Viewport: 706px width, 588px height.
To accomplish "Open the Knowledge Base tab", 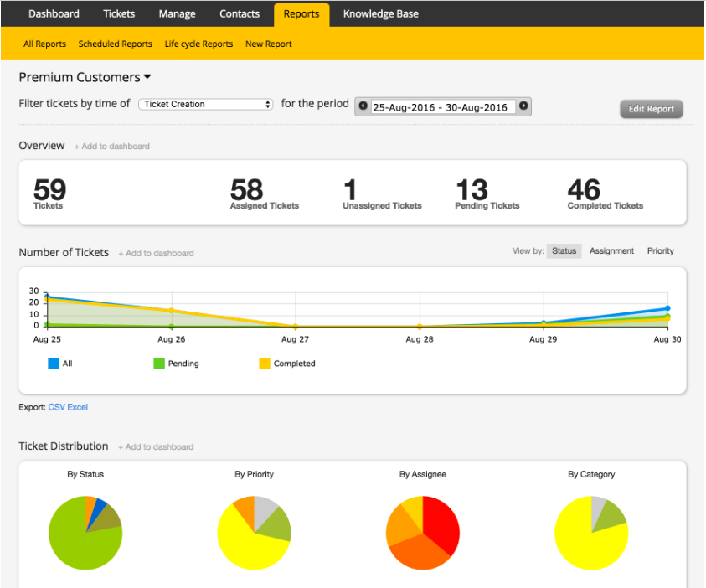I will [380, 13].
